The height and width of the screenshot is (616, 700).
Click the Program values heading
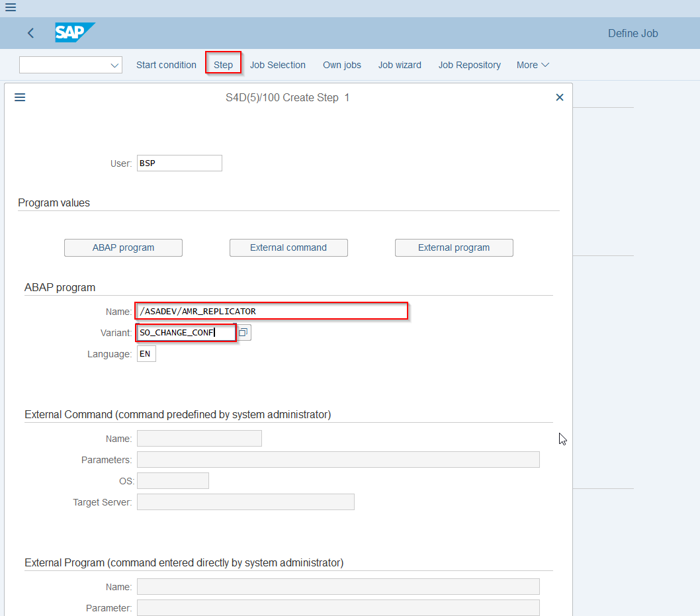(x=54, y=202)
